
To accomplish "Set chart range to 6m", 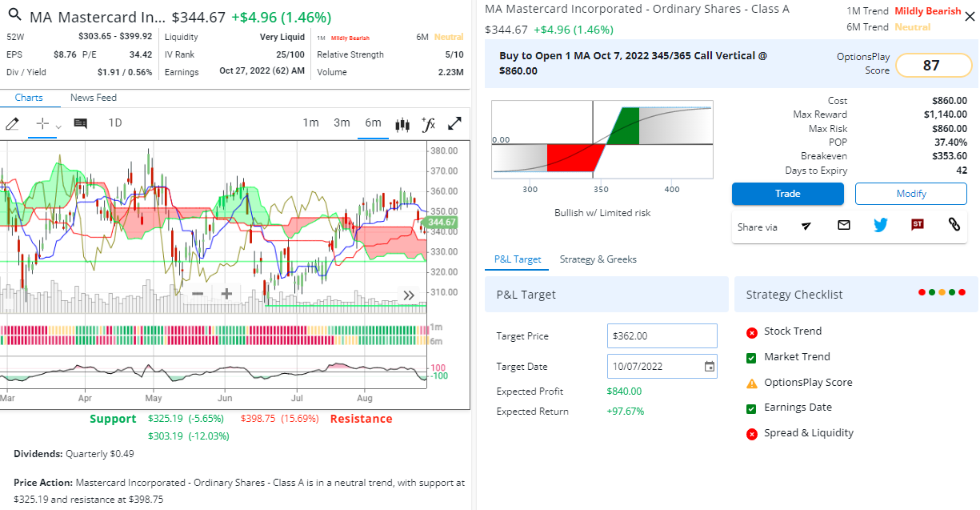I will (x=373, y=122).
